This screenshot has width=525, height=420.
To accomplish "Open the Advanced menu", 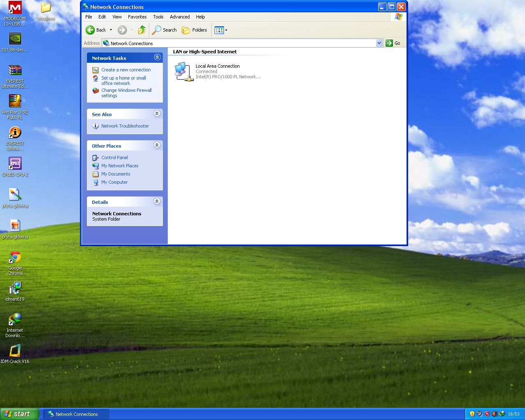I will click(x=179, y=17).
